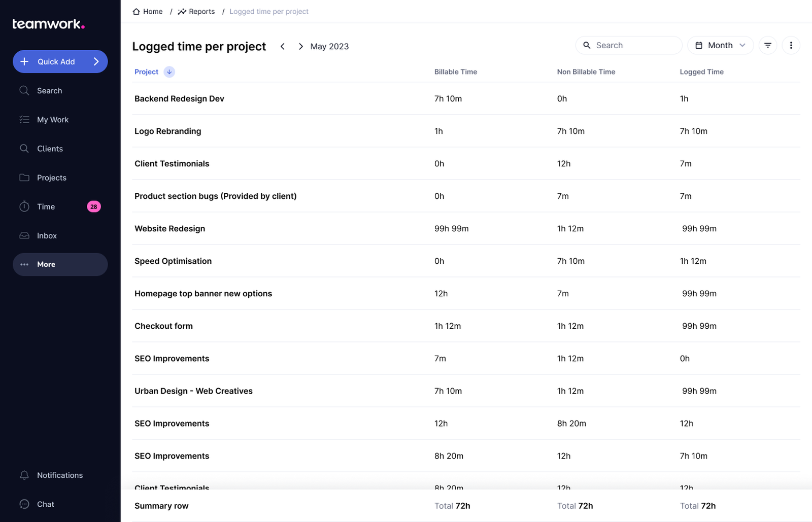Image resolution: width=812 pixels, height=522 pixels.
Task: Click the report Search input field
Action: click(629, 45)
